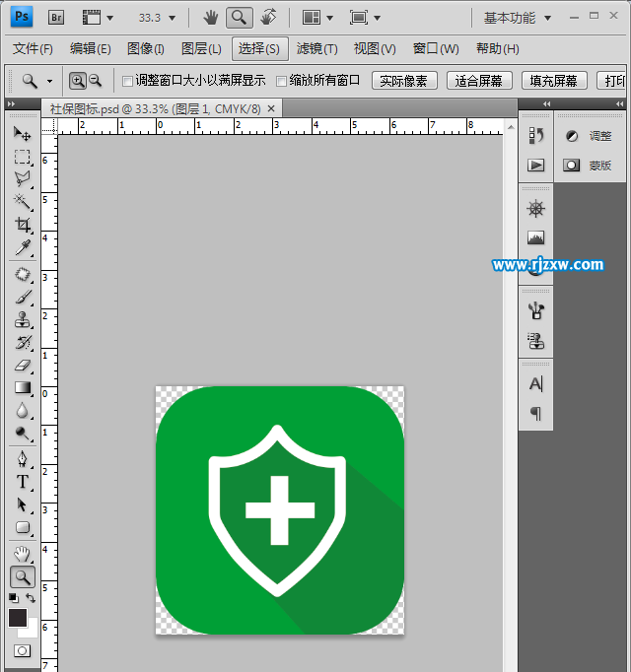Viewport: 631px width, 672px height.
Task: Expand the toolbox panel arrows
Action: 11,103
